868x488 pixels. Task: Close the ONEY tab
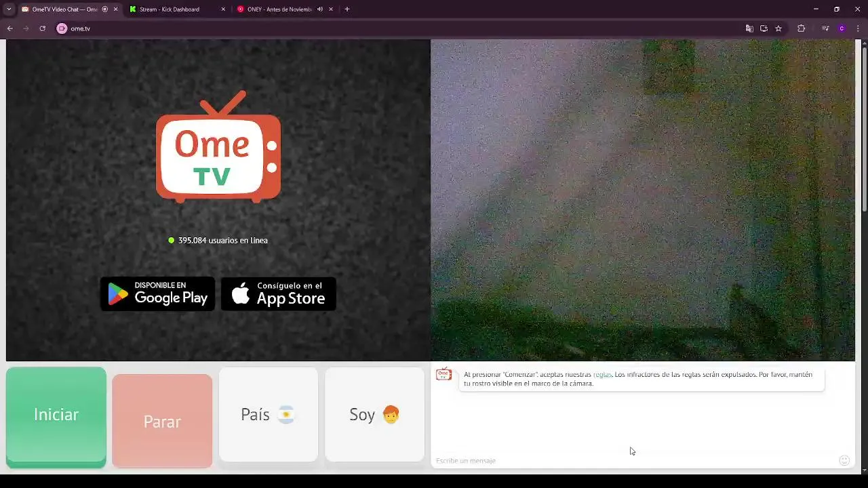click(x=331, y=9)
